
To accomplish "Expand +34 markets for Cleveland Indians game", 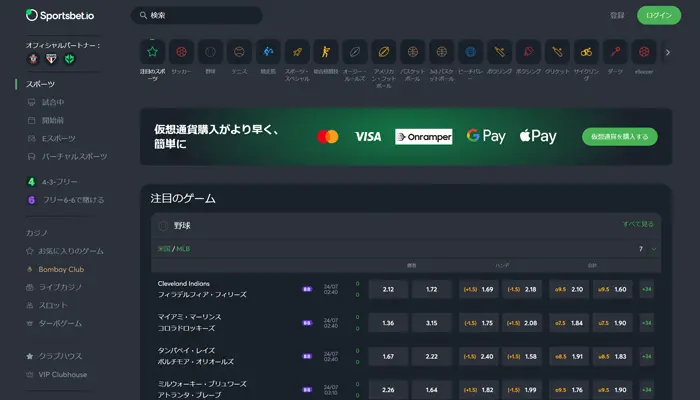I will (646, 289).
